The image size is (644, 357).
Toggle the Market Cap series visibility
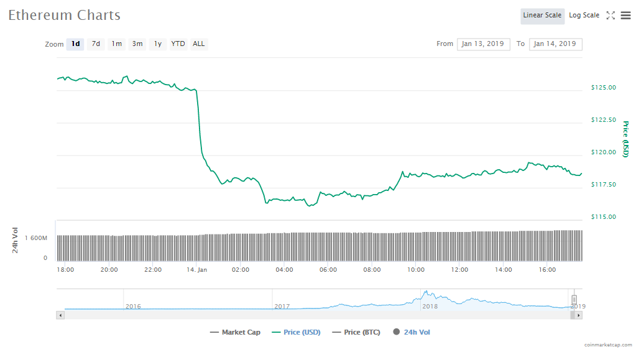(235, 332)
